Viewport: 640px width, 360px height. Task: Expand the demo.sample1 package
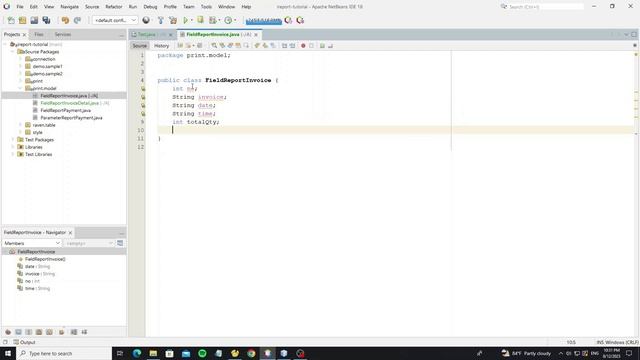(20, 66)
